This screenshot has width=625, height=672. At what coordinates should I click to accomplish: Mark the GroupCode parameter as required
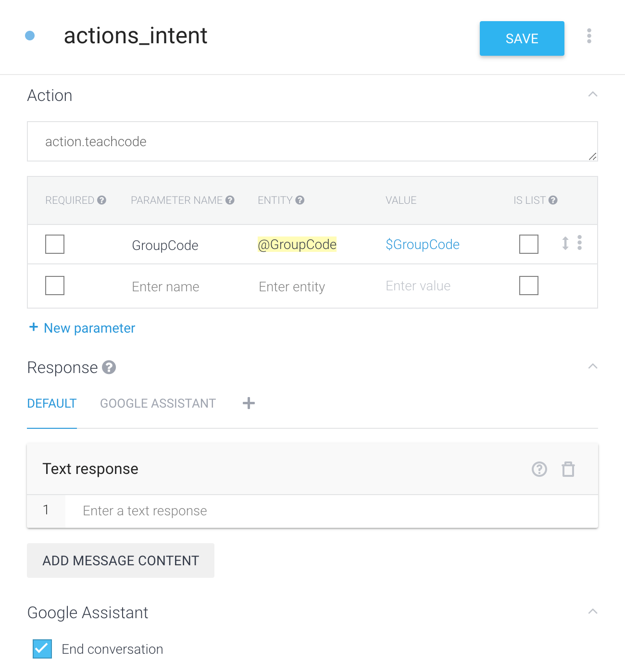[54, 244]
